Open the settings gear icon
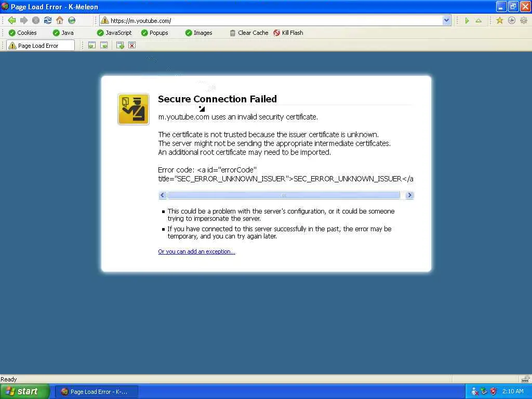 tap(524, 21)
